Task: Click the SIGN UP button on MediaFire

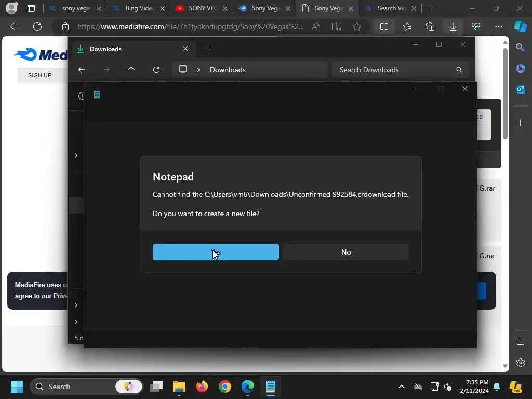Action: [39, 75]
